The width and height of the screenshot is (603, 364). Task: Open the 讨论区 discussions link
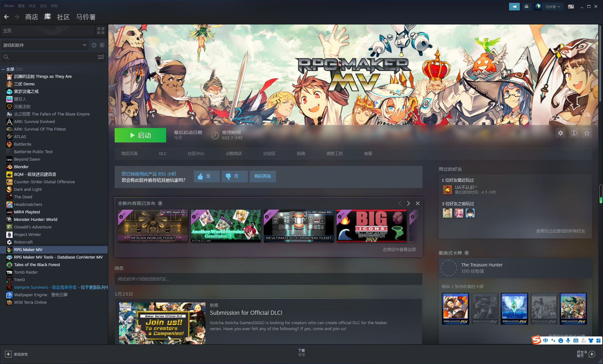(269, 154)
